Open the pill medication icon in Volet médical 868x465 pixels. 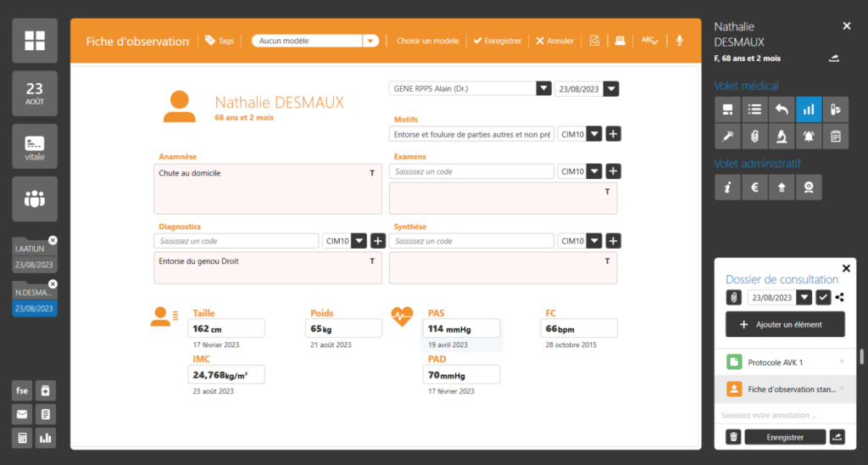836,109
